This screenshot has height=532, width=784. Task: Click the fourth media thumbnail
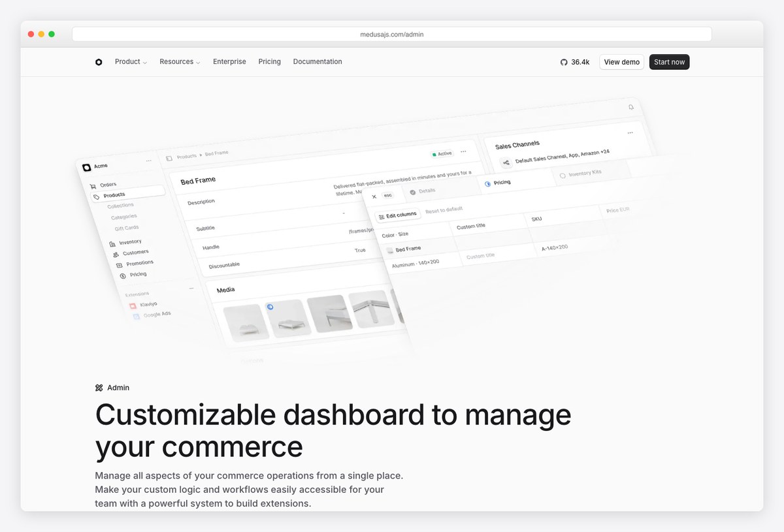(x=370, y=309)
